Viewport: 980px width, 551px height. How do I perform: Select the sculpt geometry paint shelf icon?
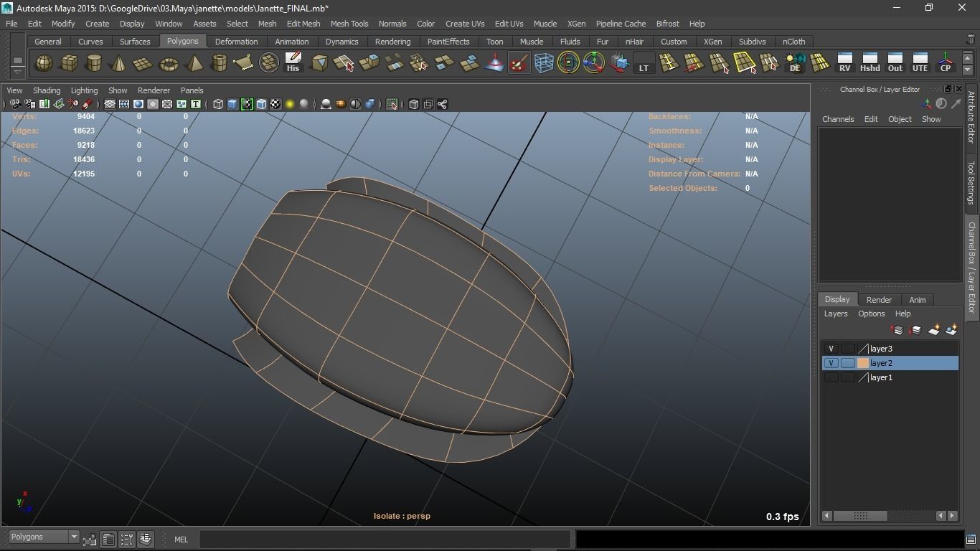[519, 63]
